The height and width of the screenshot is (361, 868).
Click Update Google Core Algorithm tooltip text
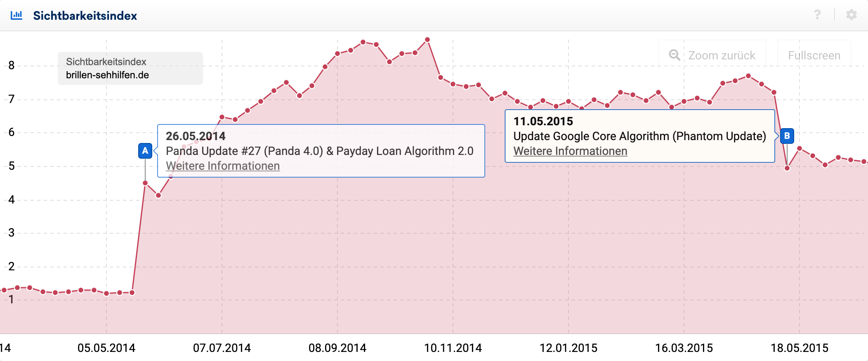pos(639,136)
